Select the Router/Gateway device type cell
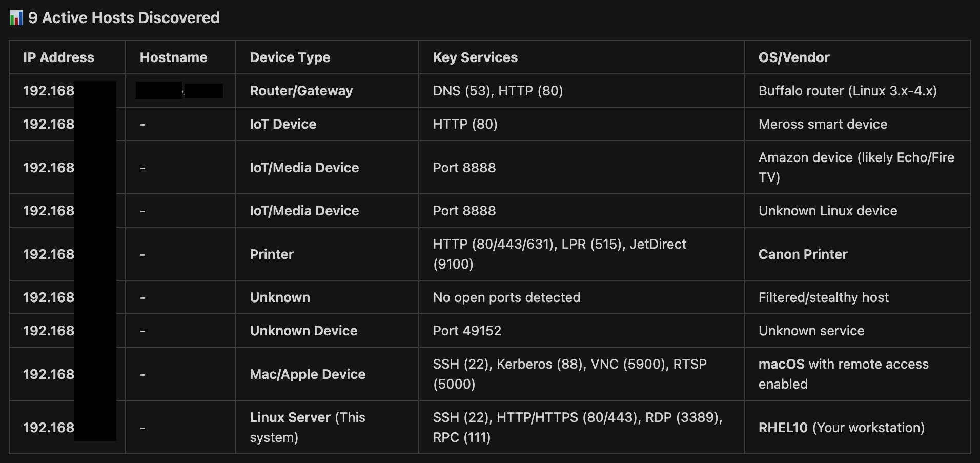This screenshot has width=980, height=463. point(301,91)
